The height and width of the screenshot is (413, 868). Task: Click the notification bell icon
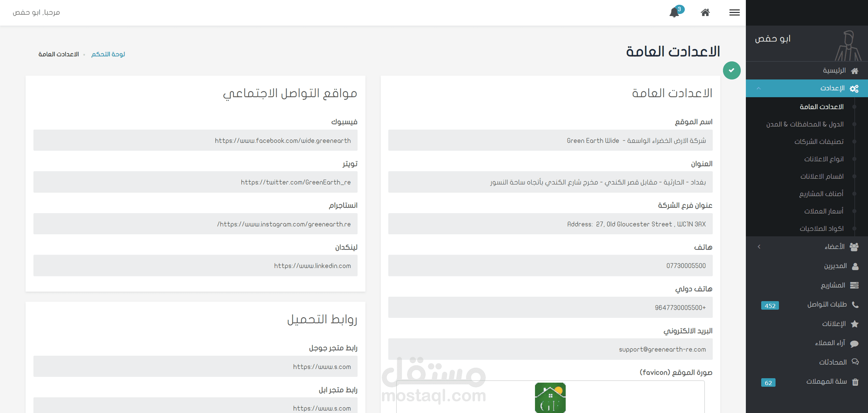tap(674, 13)
